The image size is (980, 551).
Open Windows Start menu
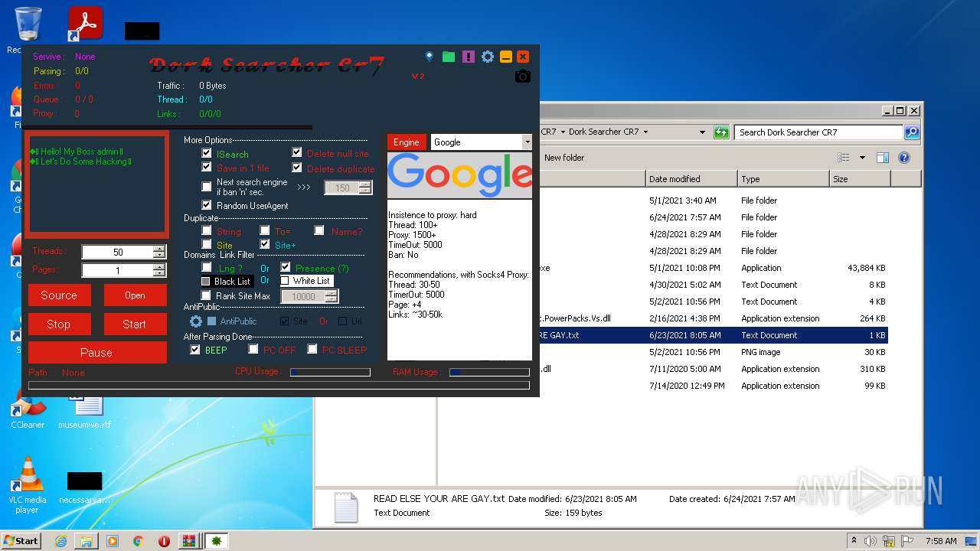(x=21, y=541)
